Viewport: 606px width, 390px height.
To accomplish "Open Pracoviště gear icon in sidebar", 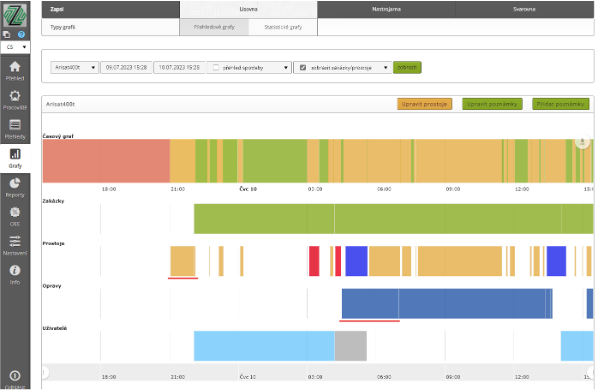I will tap(15, 95).
